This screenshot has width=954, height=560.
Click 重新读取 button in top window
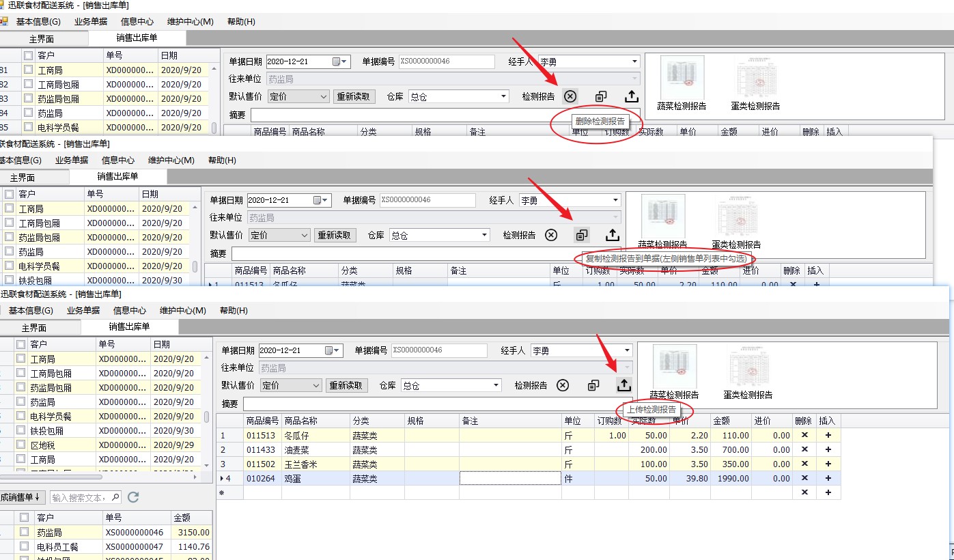click(354, 96)
